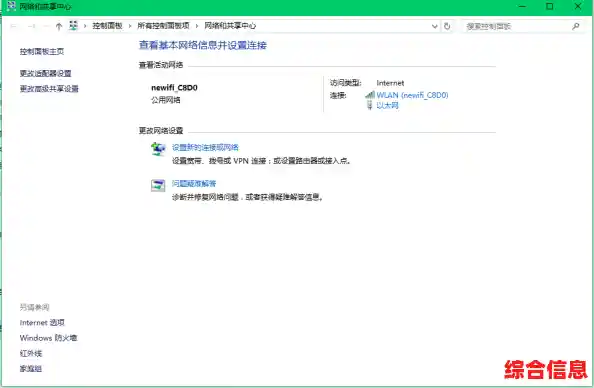594x388 pixels.
Task: Open 更改适配器设置 link
Action: pos(45,73)
